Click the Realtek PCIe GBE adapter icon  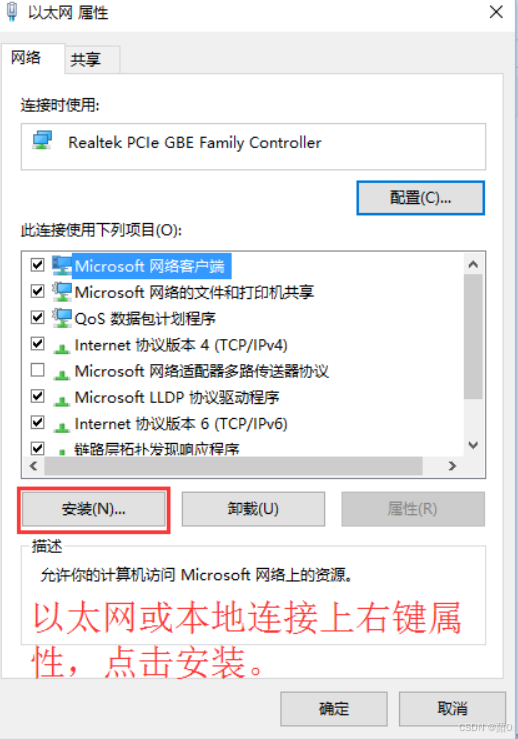(42, 140)
